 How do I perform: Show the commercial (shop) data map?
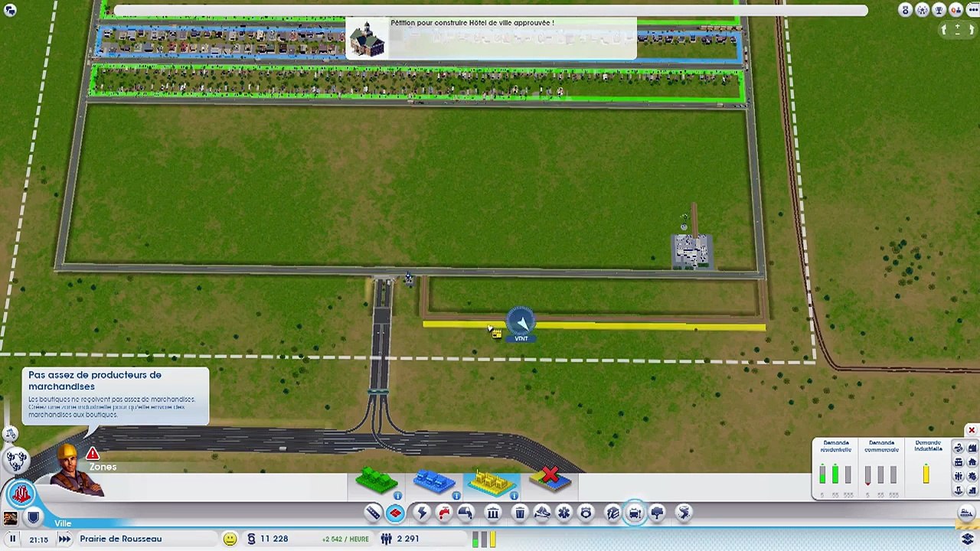(x=959, y=462)
